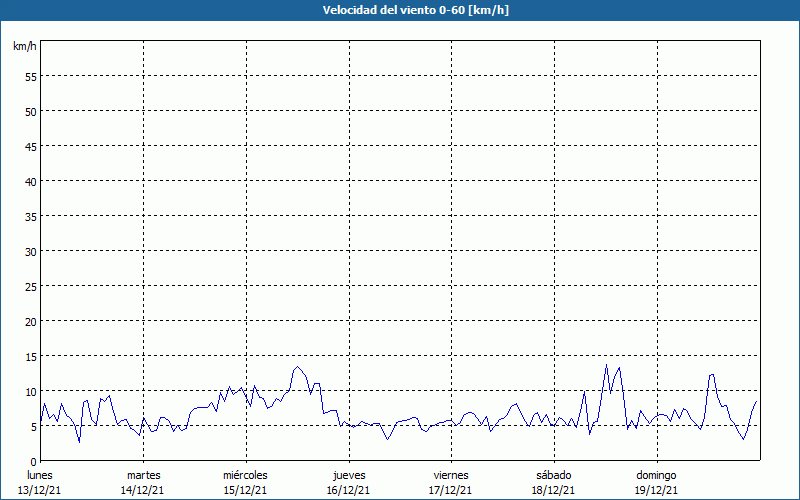The width and height of the screenshot is (800, 500).
Task: Click the '18/12/21' date label
Action: click(554, 490)
